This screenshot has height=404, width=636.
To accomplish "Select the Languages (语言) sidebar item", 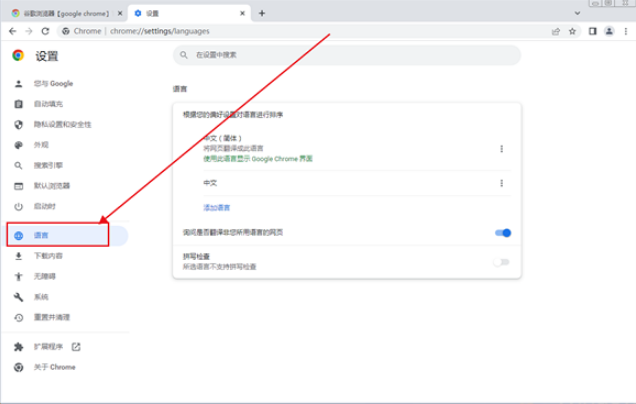I will click(67, 235).
